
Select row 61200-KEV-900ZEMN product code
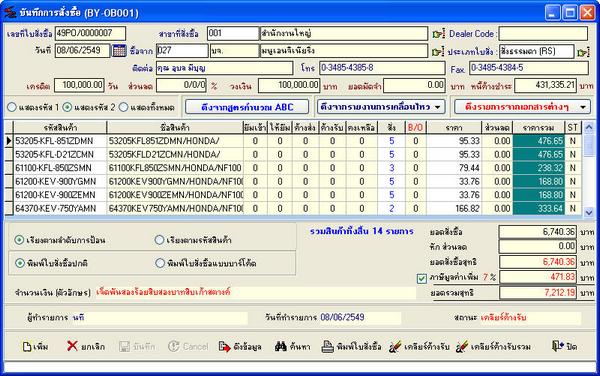tap(60, 195)
